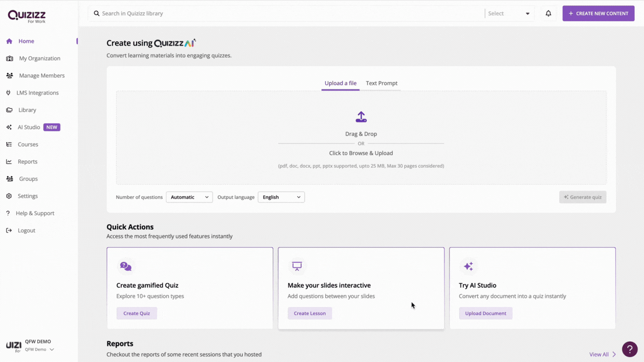
Task: Click the Create Lesson button
Action: pyautogui.click(x=309, y=313)
